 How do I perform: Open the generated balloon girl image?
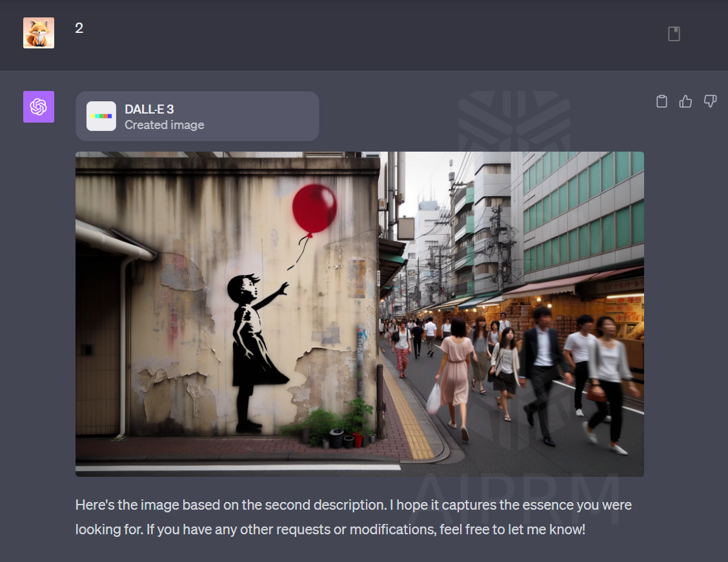pos(359,314)
